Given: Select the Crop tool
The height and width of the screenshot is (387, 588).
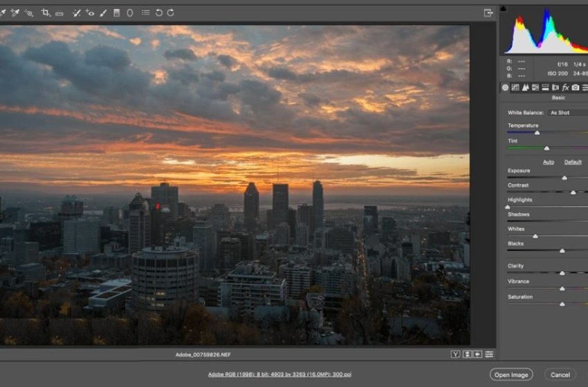Looking at the screenshot, I should point(46,12).
